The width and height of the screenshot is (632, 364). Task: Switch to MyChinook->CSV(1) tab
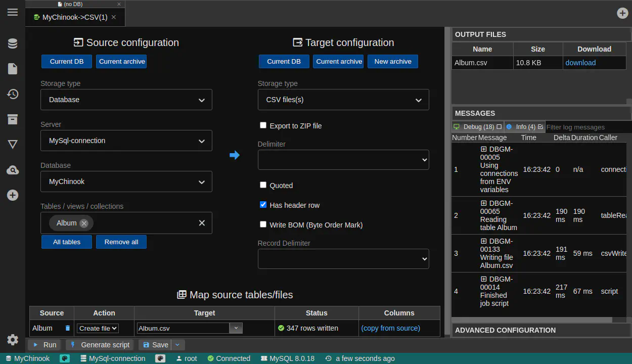pyautogui.click(x=74, y=17)
